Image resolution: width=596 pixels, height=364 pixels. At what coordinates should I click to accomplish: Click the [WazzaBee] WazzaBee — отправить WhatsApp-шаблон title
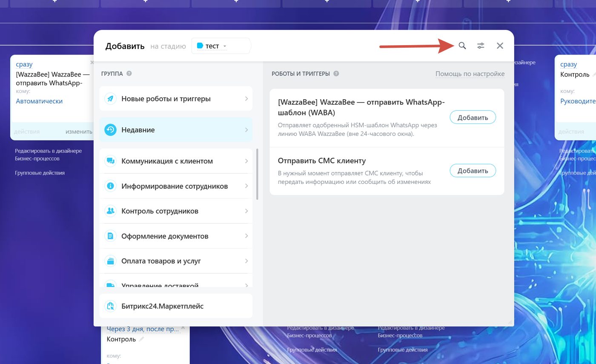pos(361,107)
